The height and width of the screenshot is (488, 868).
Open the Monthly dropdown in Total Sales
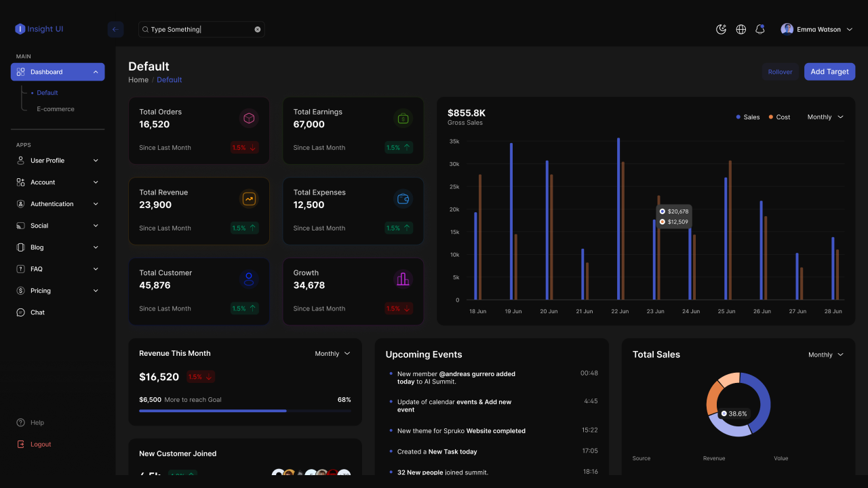coord(825,354)
